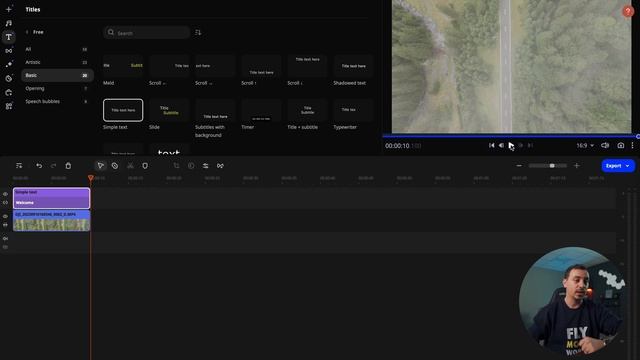This screenshot has height=360, width=640.
Task: Click the add track icon on timeline toolbar
Action: coord(19,166)
